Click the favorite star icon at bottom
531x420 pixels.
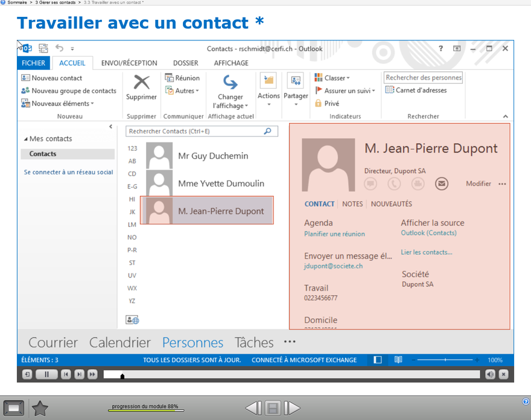[40, 409]
